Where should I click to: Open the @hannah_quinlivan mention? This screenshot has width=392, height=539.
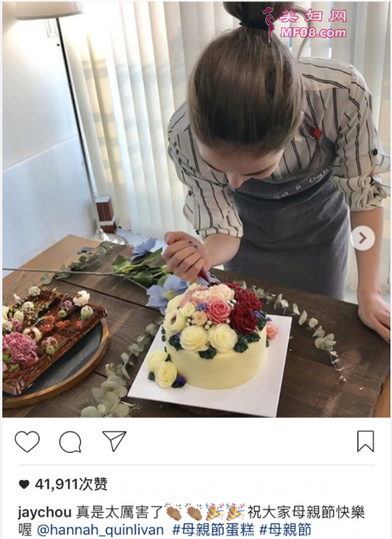[100, 530]
